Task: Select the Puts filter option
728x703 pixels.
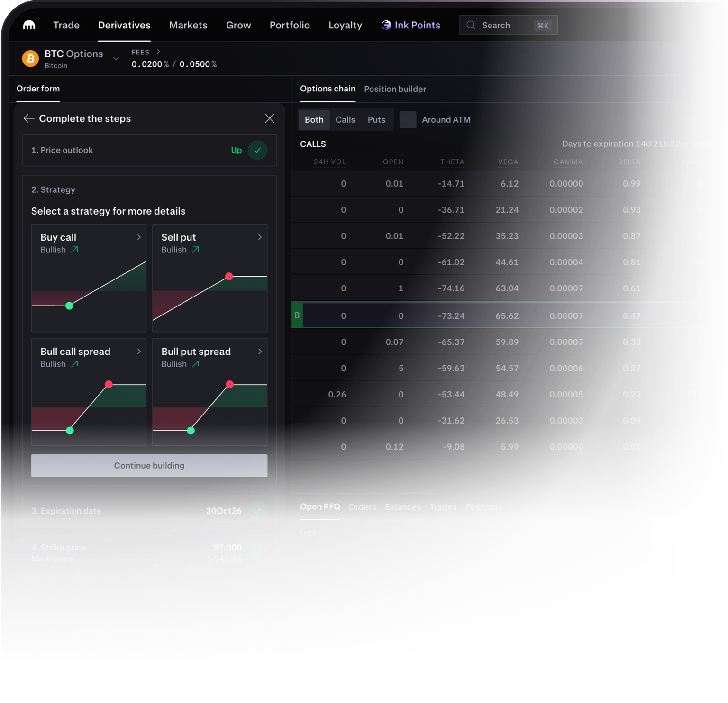Action: click(x=376, y=120)
